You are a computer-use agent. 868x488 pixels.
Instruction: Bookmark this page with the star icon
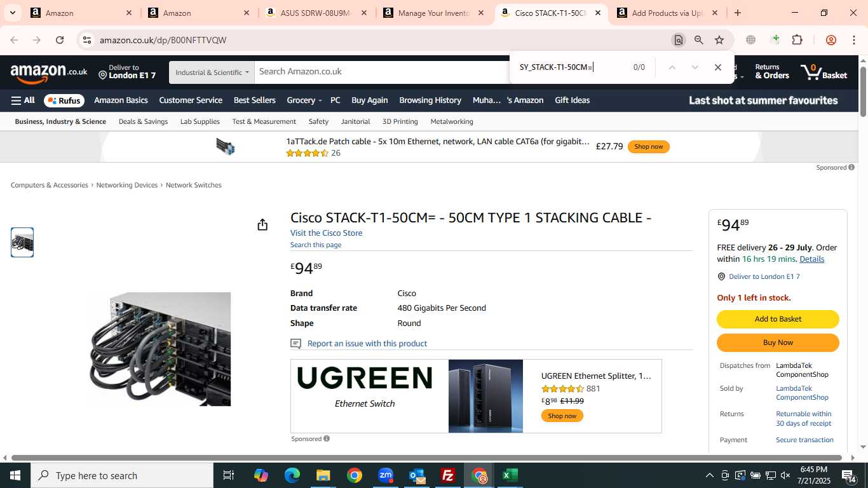(719, 40)
